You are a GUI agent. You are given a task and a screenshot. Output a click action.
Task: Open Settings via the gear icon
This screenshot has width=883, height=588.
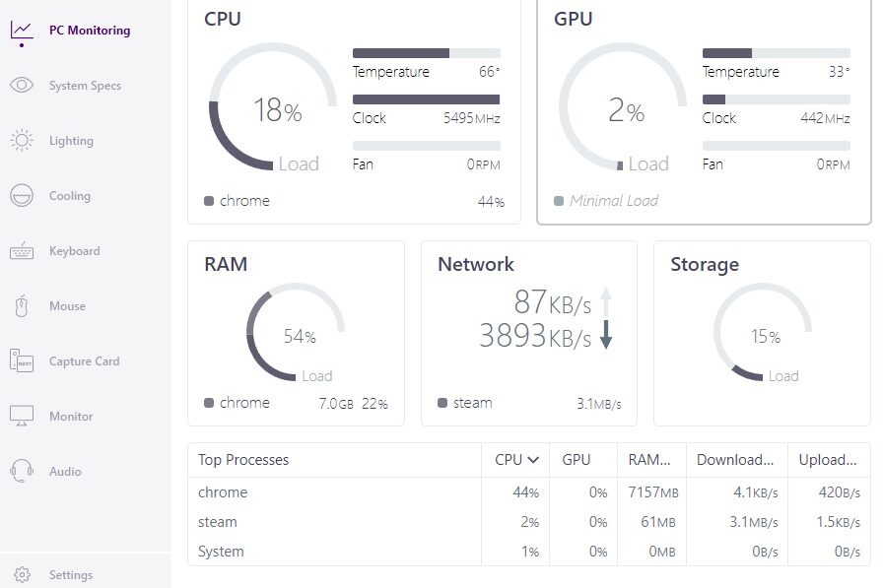pyautogui.click(x=22, y=575)
